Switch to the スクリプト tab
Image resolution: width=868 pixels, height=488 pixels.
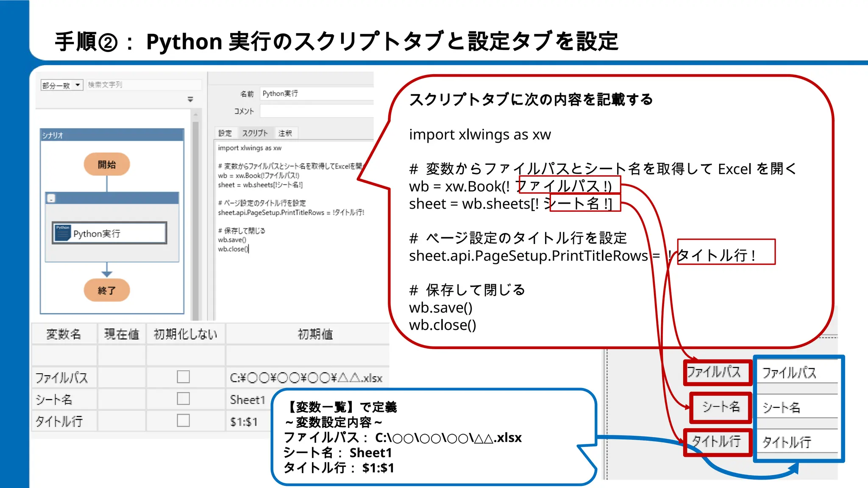255,133
